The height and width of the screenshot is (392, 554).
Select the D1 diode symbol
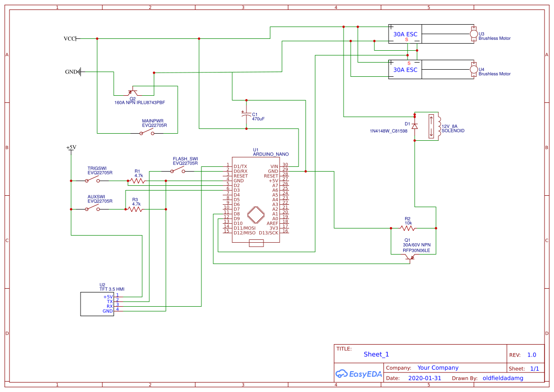pyautogui.click(x=415, y=126)
